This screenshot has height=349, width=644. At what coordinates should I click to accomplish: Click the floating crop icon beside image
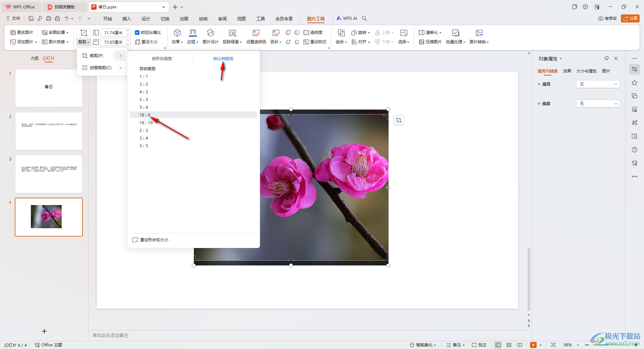pyautogui.click(x=398, y=120)
